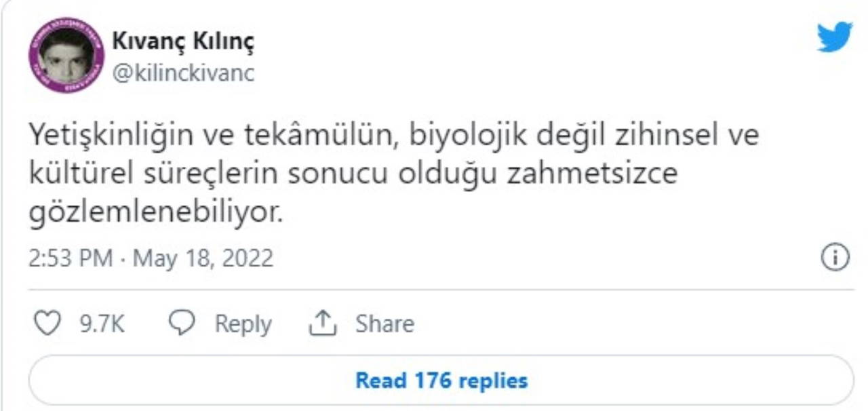The height and width of the screenshot is (411, 868).
Task: Click the 9.7K like count
Action: pos(102,324)
